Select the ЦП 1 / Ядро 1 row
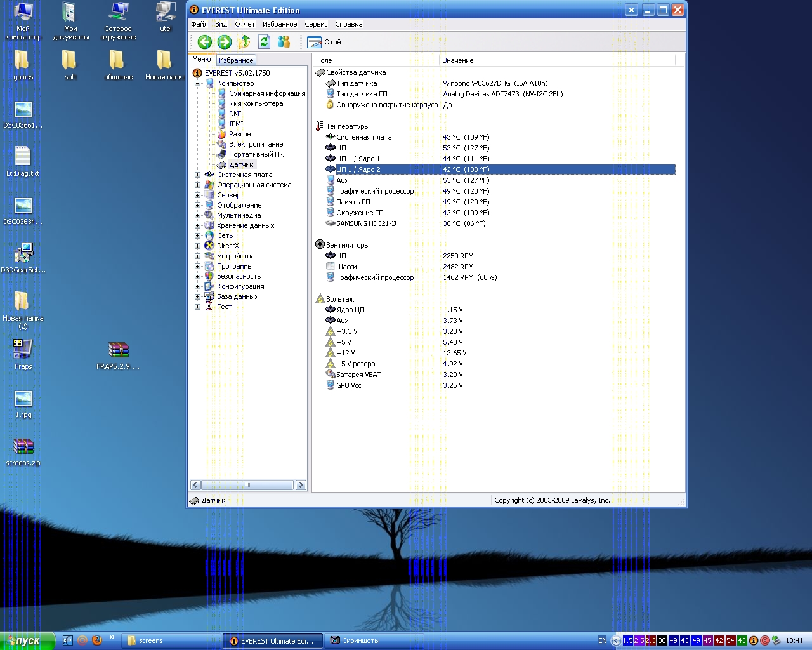This screenshot has width=812, height=650. point(500,159)
